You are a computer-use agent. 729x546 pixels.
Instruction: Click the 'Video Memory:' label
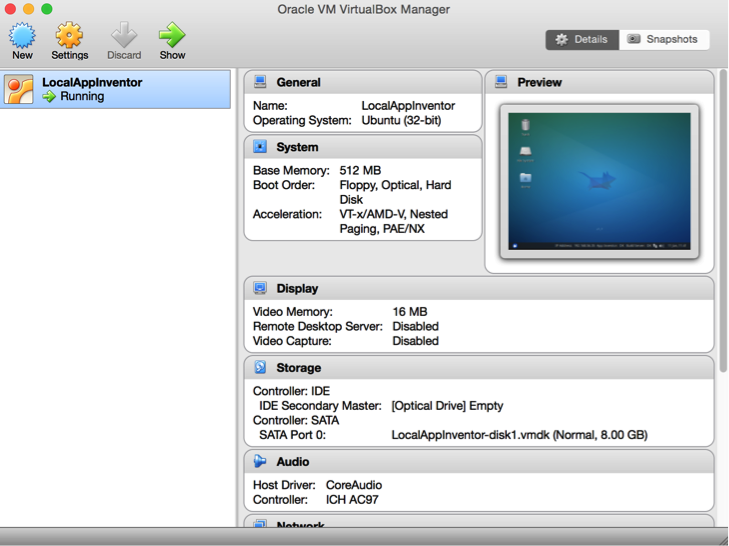tap(292, 312)
